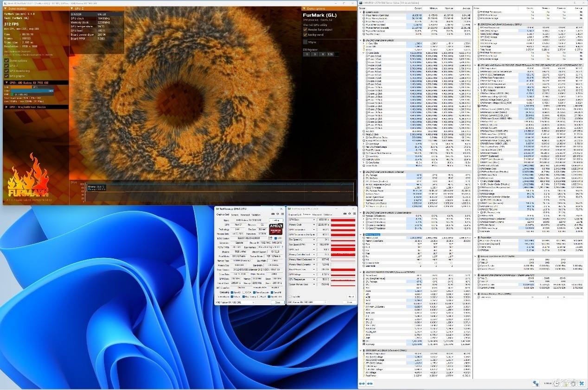Screen dimensions: 588x390
Task: Toggle the UEFI checkbox in GPU-Z
Action: (x=275, y=238)
